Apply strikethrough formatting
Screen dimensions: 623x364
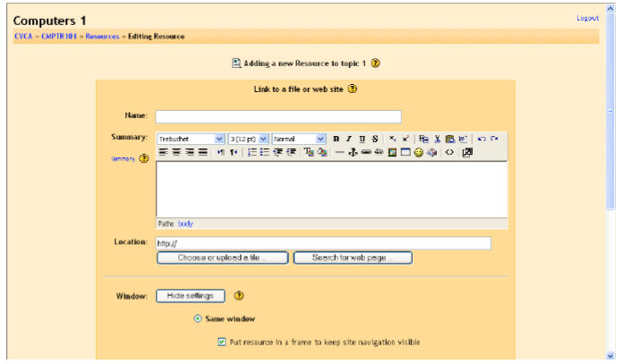pyautogui.click(x=374, y=139)
